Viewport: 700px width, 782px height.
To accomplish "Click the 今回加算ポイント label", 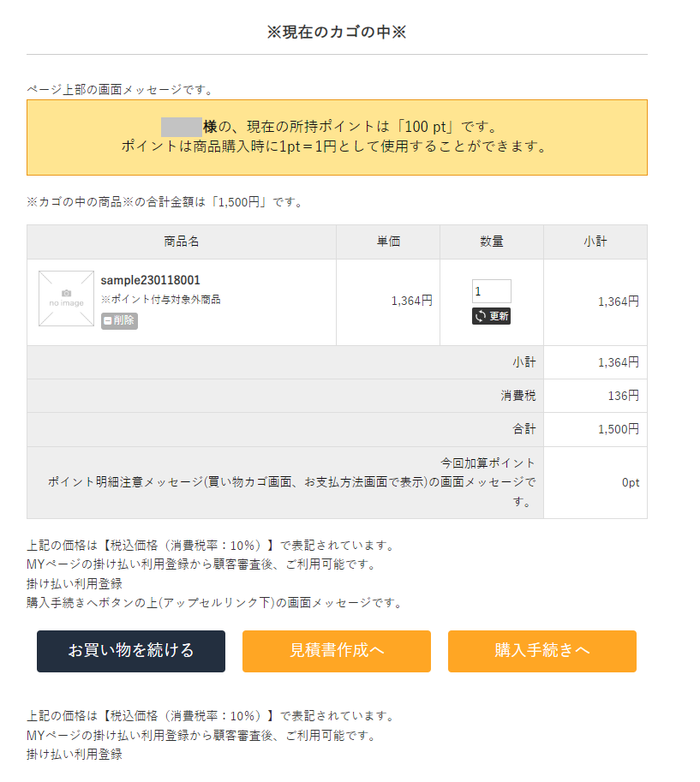I will [x=488, y=463].
